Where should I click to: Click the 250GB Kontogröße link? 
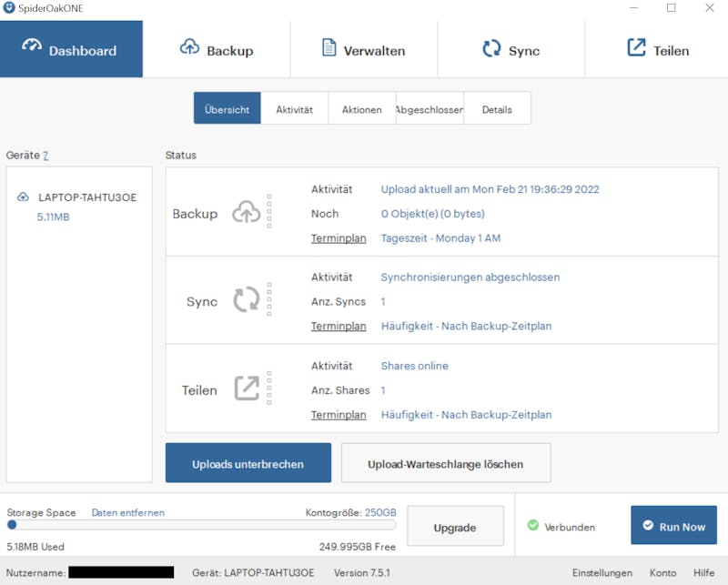pyautogui.click(x=380, y=512)
